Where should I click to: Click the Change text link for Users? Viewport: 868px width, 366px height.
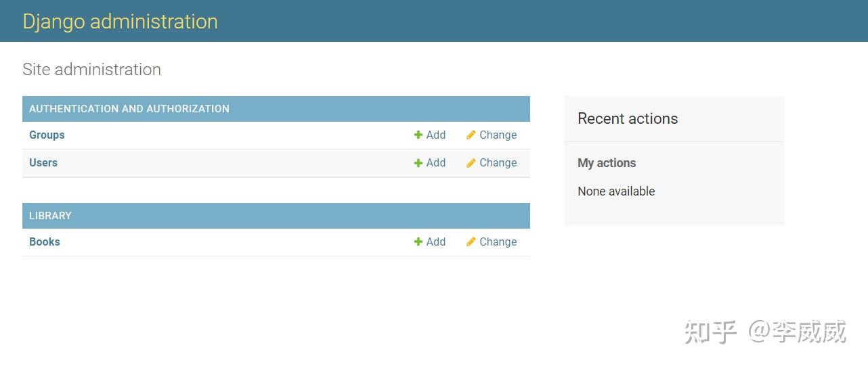(498, 163)
